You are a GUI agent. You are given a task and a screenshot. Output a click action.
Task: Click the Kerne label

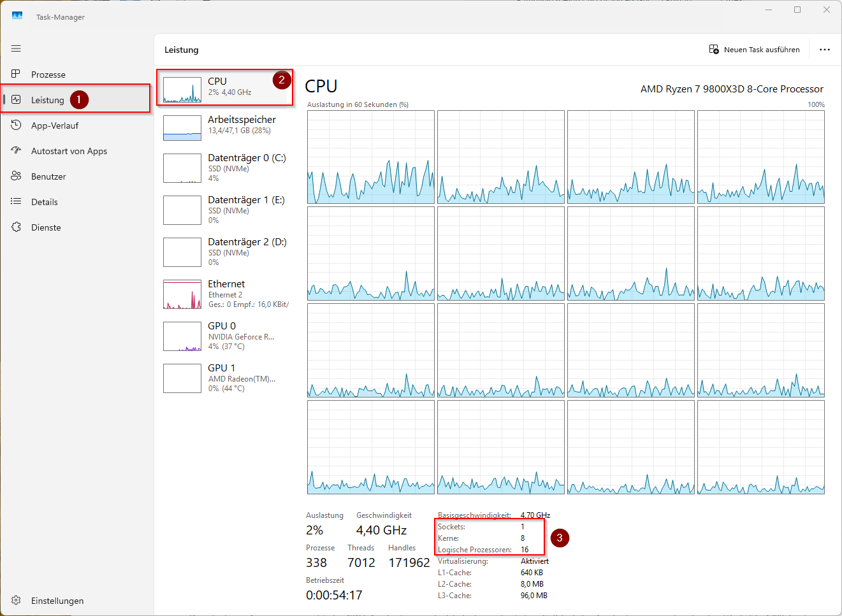pyautogui.click(x=448, y=538)
